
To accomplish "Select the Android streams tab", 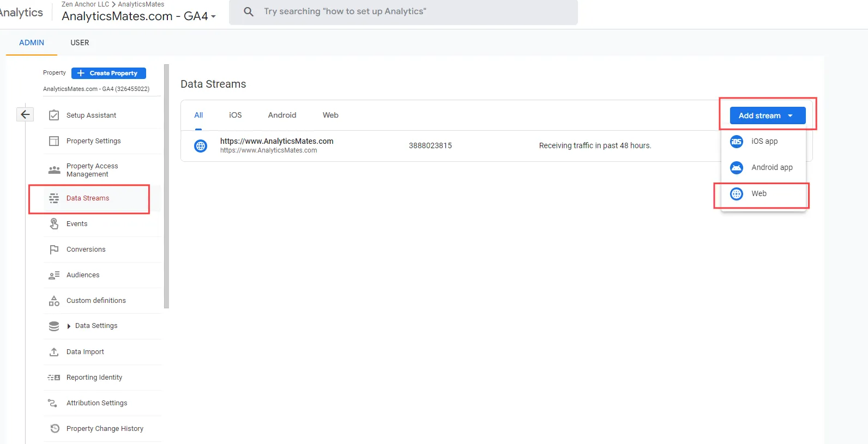I will tap(282, 115).
